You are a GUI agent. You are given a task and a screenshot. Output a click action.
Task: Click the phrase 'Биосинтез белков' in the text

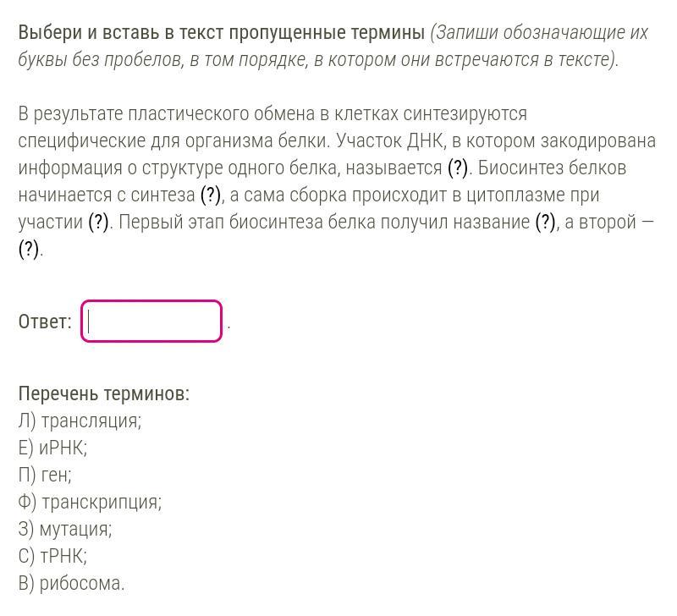(x=552, y=168)
